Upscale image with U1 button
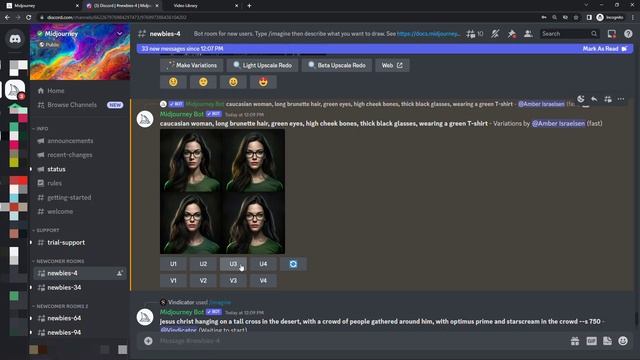This screenshot has width=640, height=360. (x=173, y=264)
